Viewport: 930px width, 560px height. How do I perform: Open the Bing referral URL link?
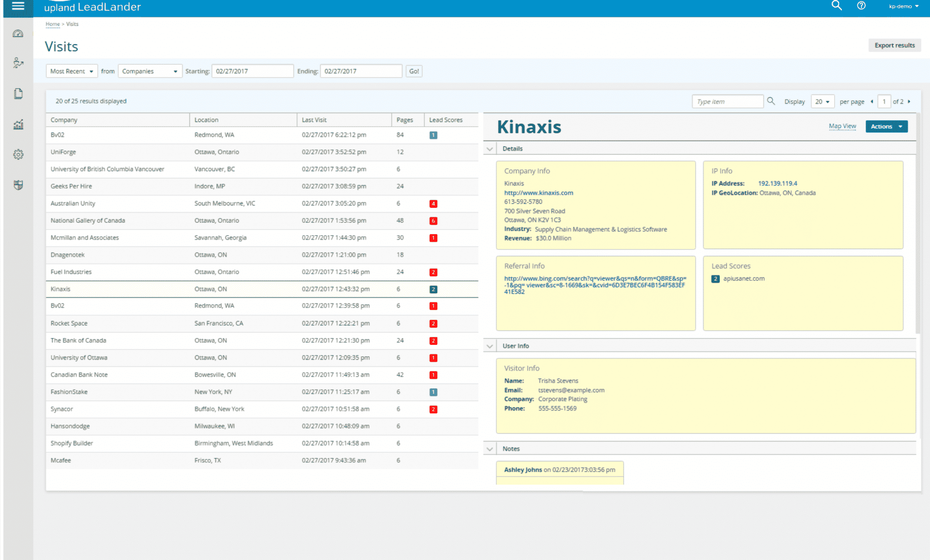[x=595, y=285]
